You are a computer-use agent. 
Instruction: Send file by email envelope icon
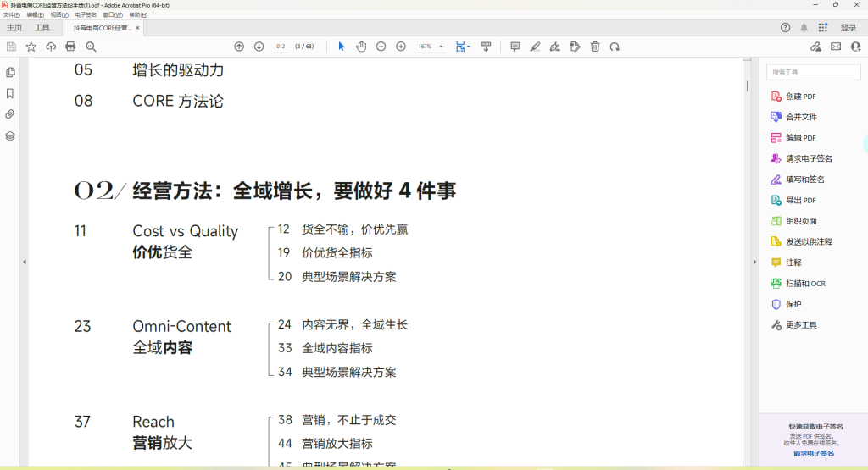coord(836,47)
